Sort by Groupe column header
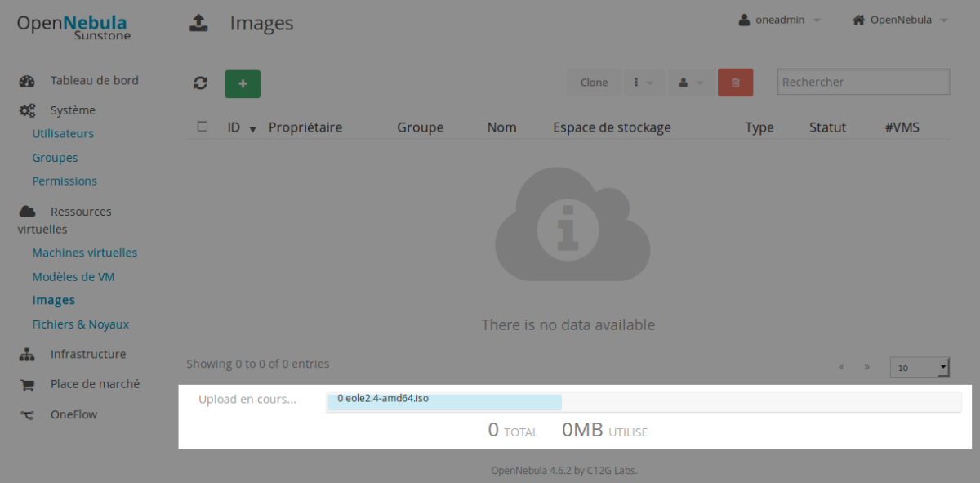This screenshot has height=483, width=980. (420, 127)
